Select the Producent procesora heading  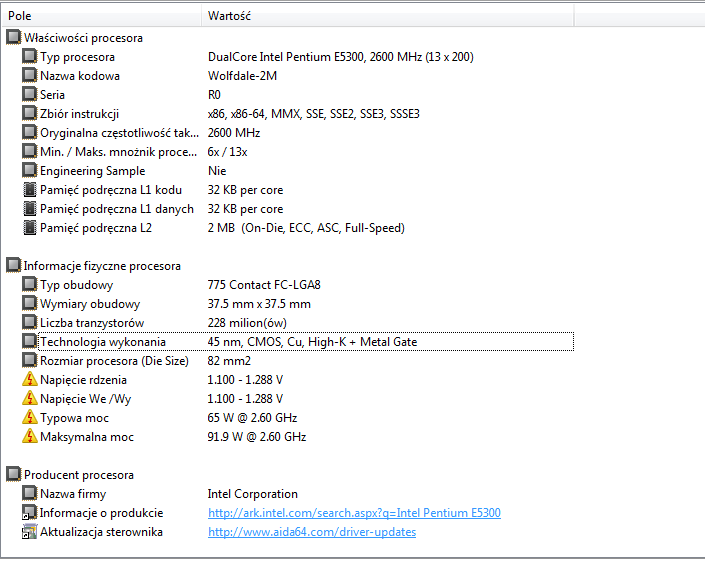79,475
